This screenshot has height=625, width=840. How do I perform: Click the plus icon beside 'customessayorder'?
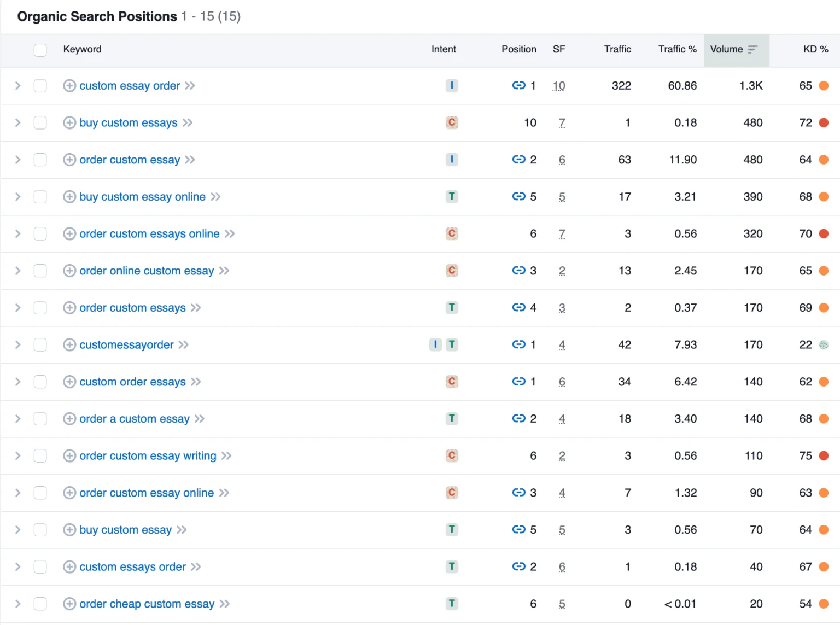[69, 345]
